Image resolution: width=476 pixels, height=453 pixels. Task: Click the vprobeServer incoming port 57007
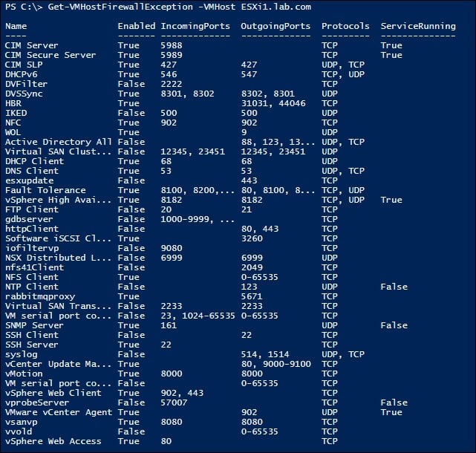point(174,403)
